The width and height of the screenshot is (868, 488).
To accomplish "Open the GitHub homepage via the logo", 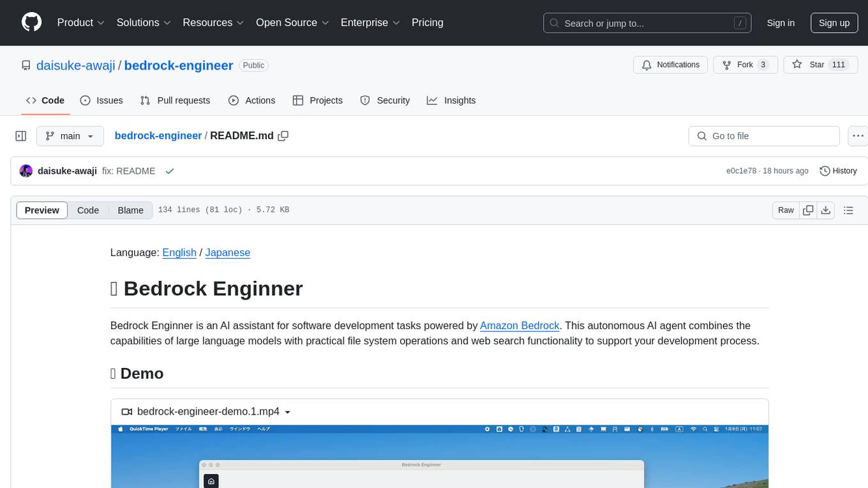I will (x=31, y=22).
